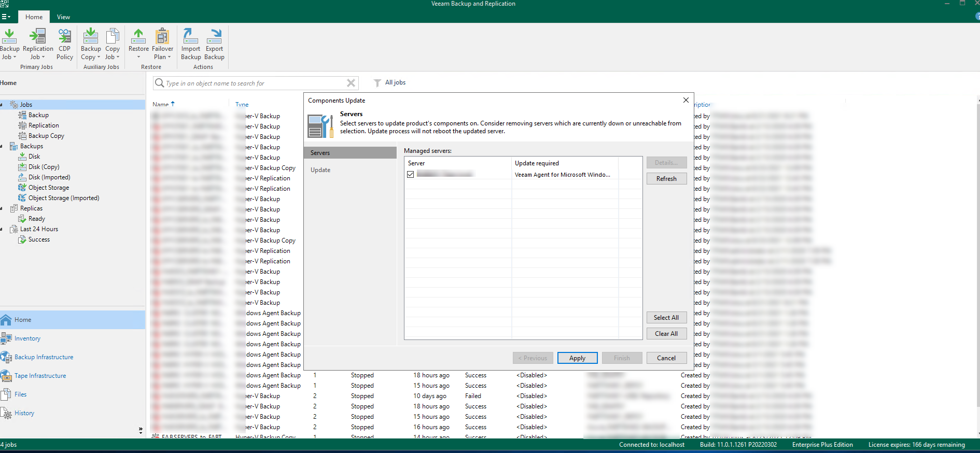Select the Disk backups tree item
980x453 pixels.
tap(34, 157)
